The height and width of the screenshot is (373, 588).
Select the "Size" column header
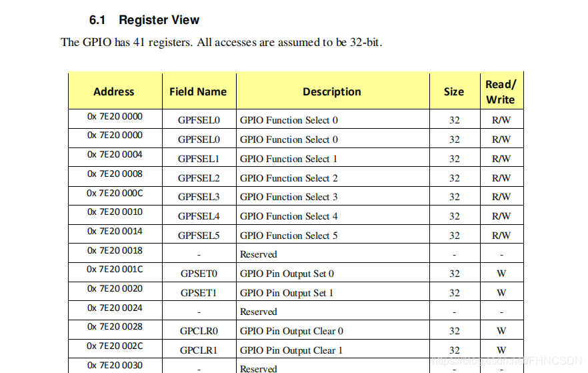point(454,91)
